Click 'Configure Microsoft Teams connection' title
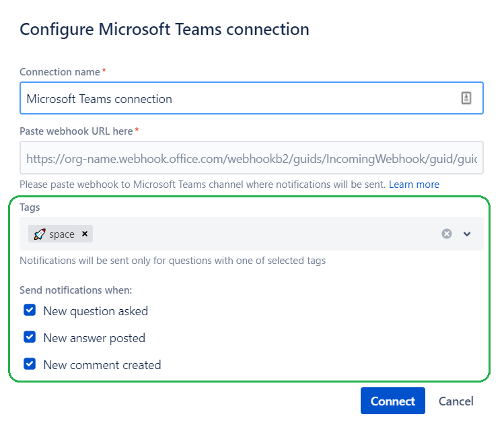Image resolution: width=504 pixels, height=427 pixels. [164, 30]
